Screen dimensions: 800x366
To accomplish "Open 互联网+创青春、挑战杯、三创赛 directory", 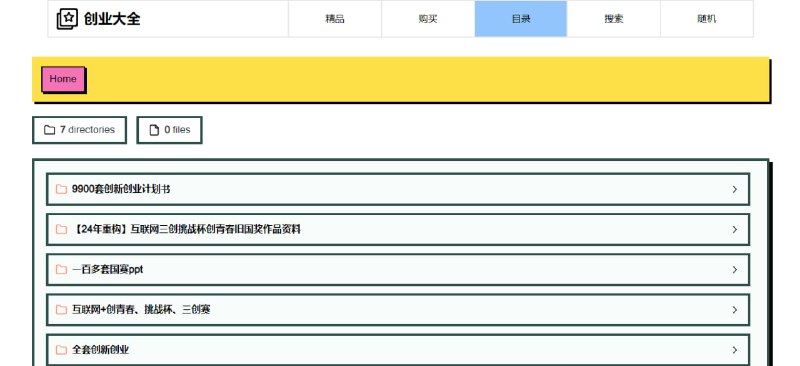I will coord(398,310).
